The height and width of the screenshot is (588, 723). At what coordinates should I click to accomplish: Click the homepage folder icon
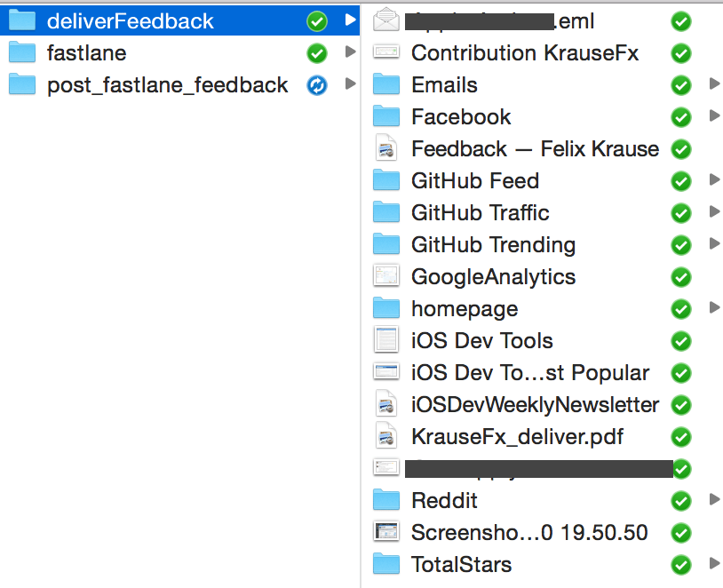pos(386,308)
